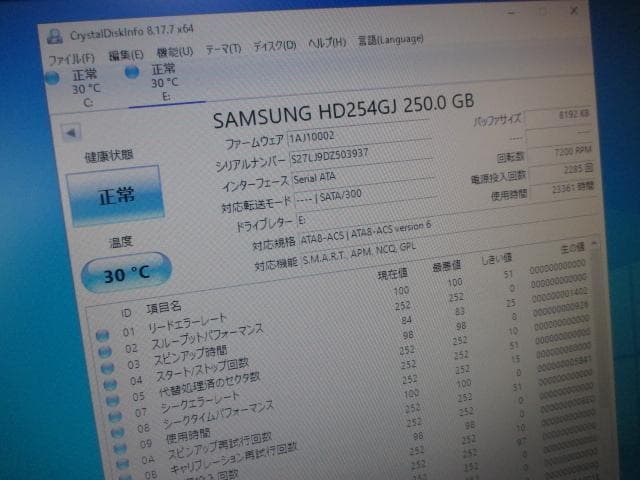The height and width of the screenshot is (480, 640).
Task: Click the interface field Serial ATA
Action: (x=363, y=173)
